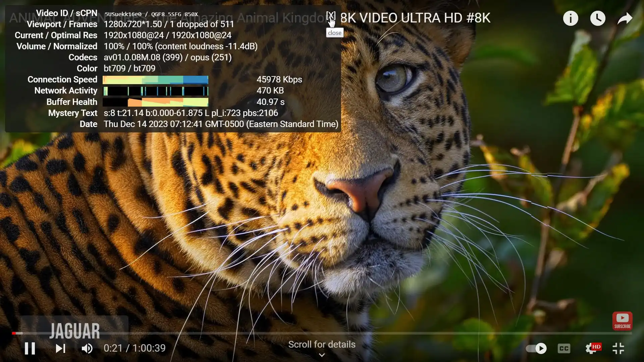Expand the Scroll for details chevron
This screenshot has height=362, width=644.
(322, 355)
